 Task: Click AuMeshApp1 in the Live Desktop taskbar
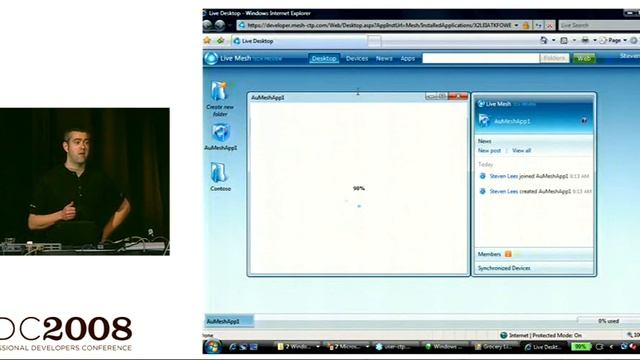pyautogui.click(x=229, y=321)
